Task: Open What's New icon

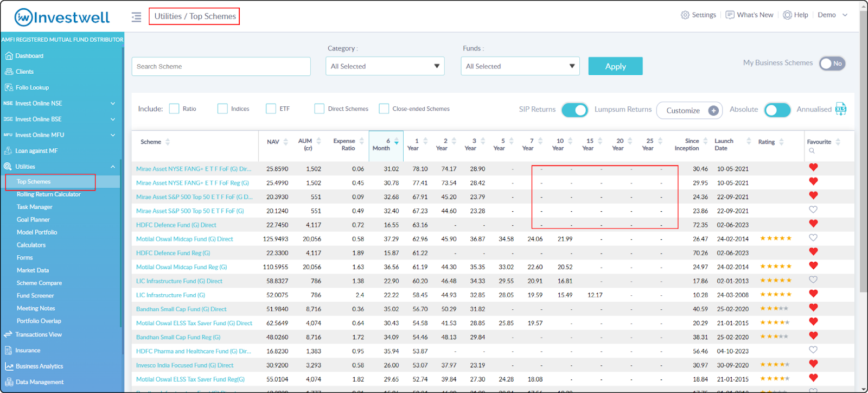Action: (730, 15)
